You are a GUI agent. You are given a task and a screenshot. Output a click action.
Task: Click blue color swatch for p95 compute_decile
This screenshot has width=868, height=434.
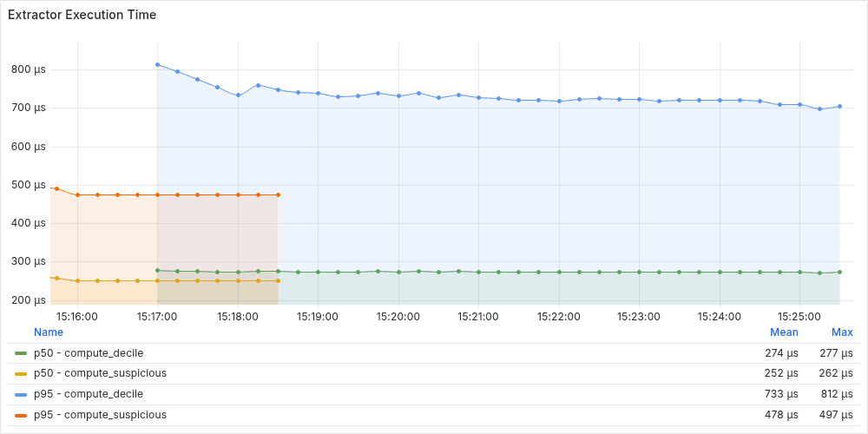(21, 395)
